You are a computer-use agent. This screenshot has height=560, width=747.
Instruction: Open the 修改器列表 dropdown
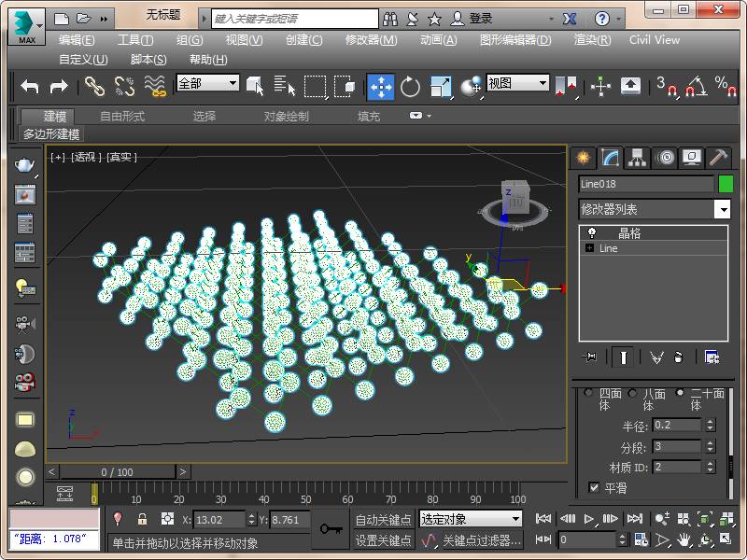[722, 209]
